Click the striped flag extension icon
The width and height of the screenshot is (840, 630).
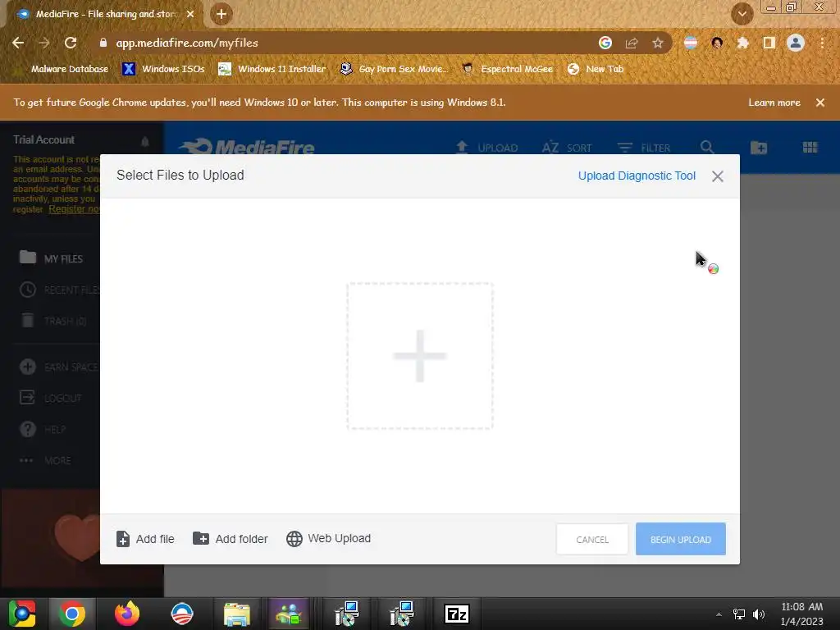[x=691, y=43]
